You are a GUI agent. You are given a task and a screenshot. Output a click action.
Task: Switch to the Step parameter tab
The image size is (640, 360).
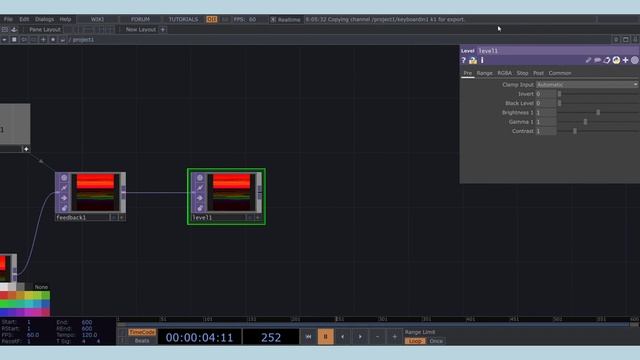522,73
